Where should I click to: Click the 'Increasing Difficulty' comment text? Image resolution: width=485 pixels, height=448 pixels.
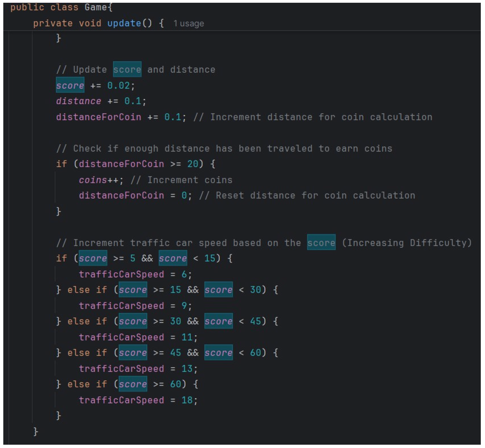407,243
